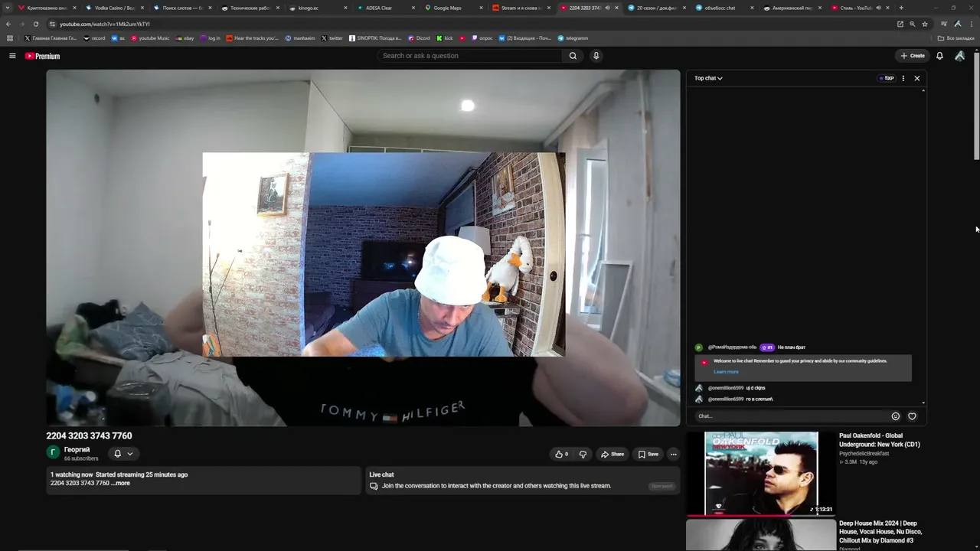Open the ebay bookmark
The image size is (980, 551).
click(185, 38)
